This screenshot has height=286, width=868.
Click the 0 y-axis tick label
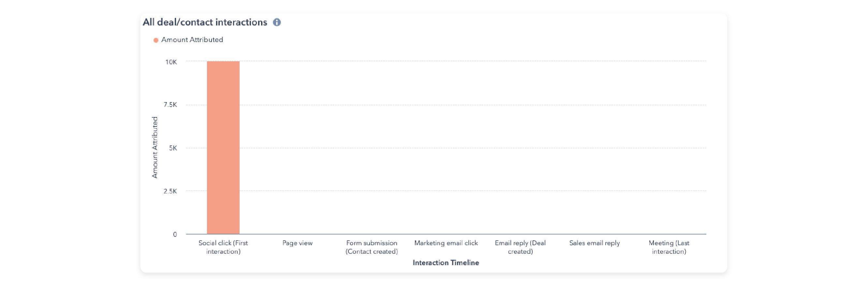[x=174, y=234]
